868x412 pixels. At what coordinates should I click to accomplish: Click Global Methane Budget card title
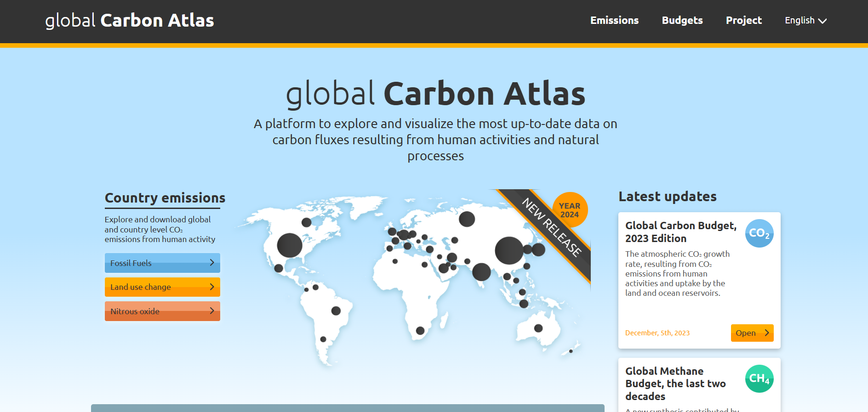675,384
